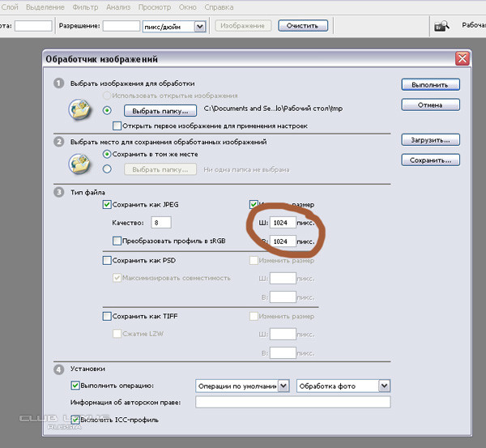Open the 'Фильтр' menu
The width and height of the screenshot is (486, 448).
84,6
